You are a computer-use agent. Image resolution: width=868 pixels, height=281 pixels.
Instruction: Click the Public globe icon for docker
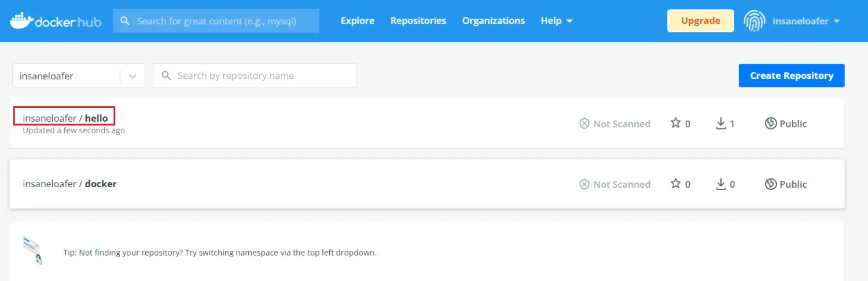[770, 184]
